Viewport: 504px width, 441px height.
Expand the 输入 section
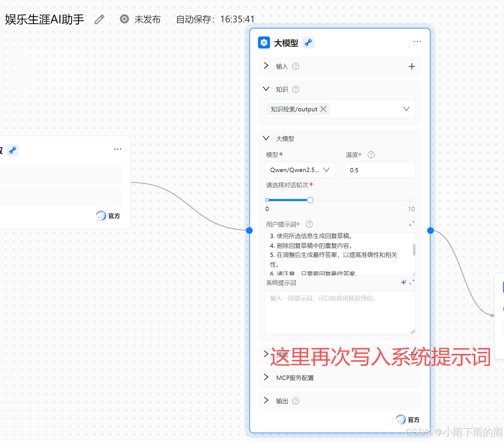point(266,66)
